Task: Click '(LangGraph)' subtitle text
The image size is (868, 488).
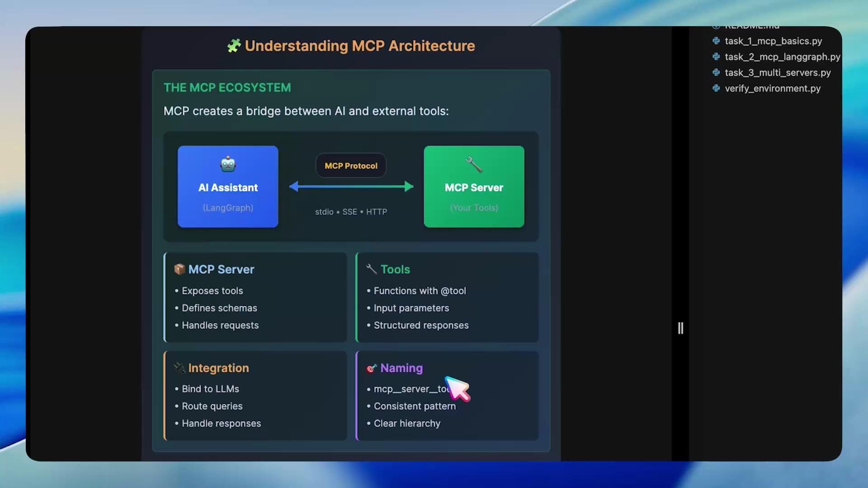Action: pos(228,208)
